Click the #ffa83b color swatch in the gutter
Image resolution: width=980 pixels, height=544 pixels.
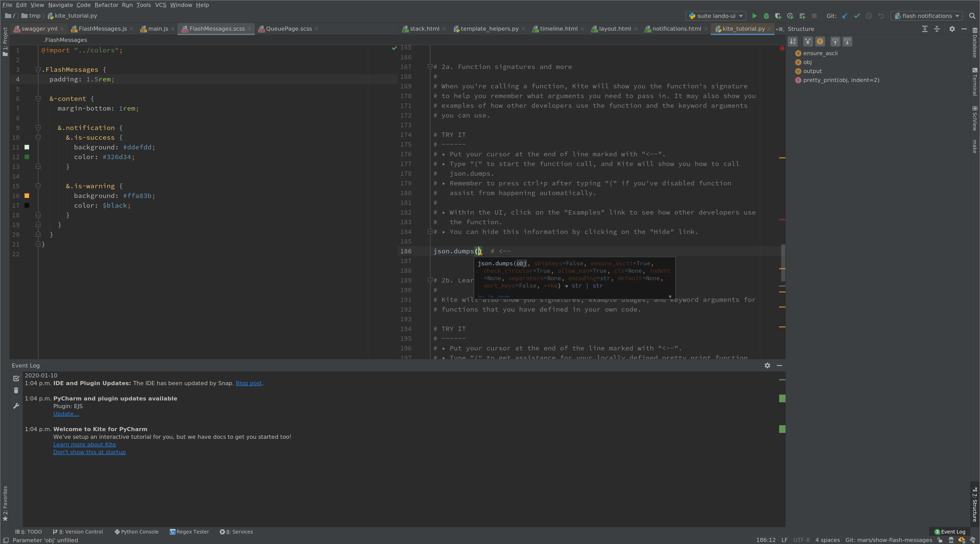pos(27,196)
